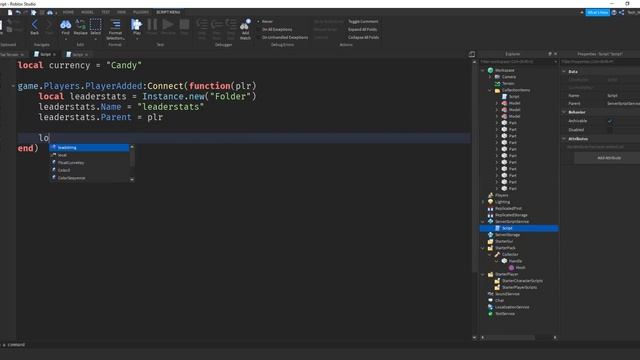
Task: Select TestService in Explorer
Action: tap(505, 313)
